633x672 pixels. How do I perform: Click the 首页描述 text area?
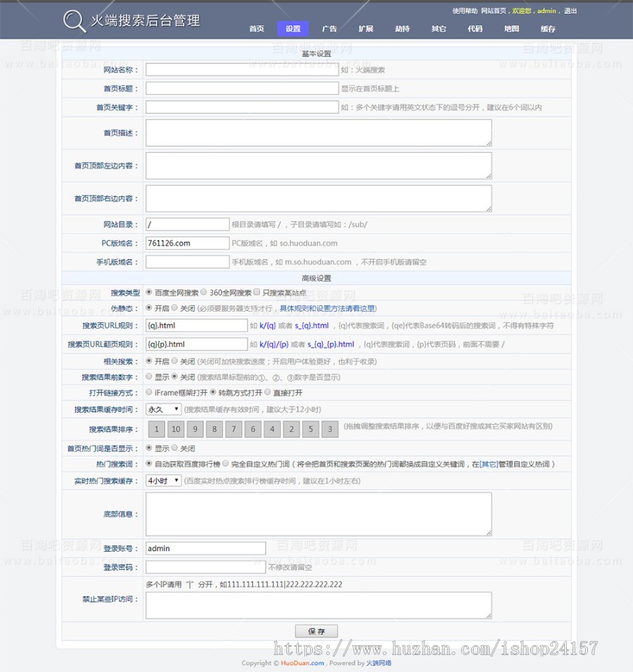coord(319,133)
